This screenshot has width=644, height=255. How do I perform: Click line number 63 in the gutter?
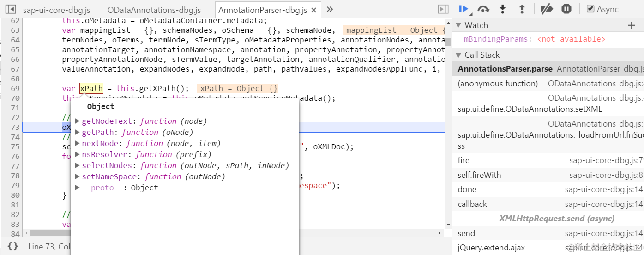click(x=15, y=30)
